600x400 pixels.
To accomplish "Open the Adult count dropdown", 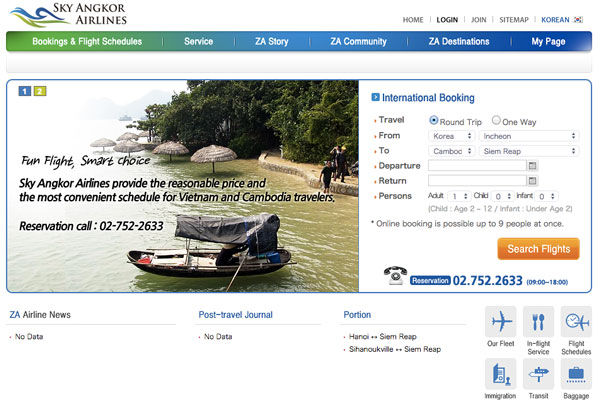I will tap(459, 196).
